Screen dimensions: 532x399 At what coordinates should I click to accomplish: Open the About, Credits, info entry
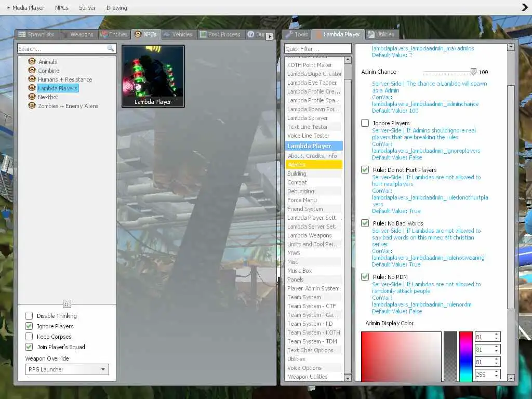click(314, 156)
